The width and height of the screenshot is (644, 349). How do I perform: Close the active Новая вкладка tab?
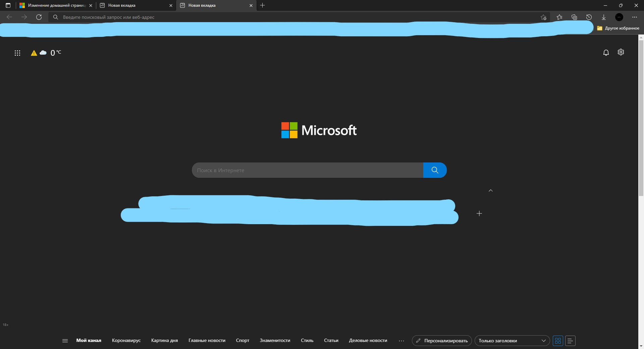pyautogui.click(x=251, y=6)
